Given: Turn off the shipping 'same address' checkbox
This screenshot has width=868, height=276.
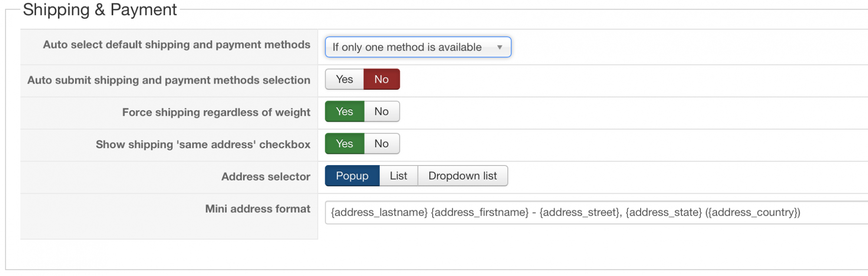Looking at the screenshot, I should [x=381, y=144].
